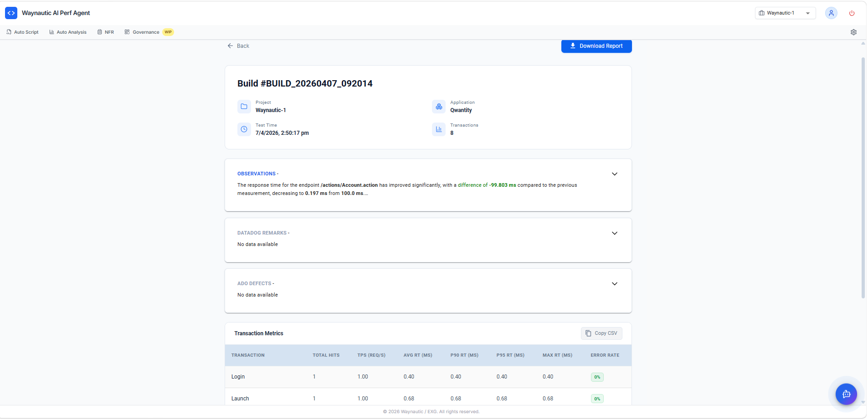Collapse the OBSERVATIONS section chevron

tap(614, 174)
